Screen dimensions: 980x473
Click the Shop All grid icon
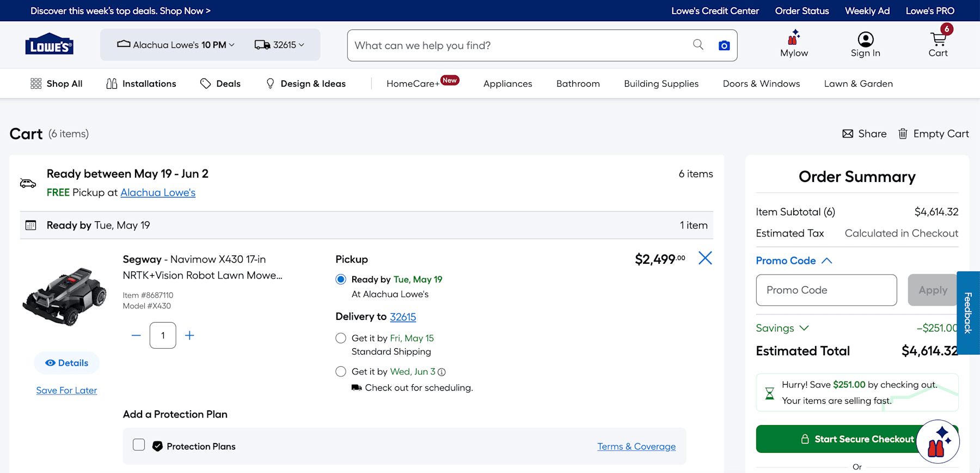36,83
